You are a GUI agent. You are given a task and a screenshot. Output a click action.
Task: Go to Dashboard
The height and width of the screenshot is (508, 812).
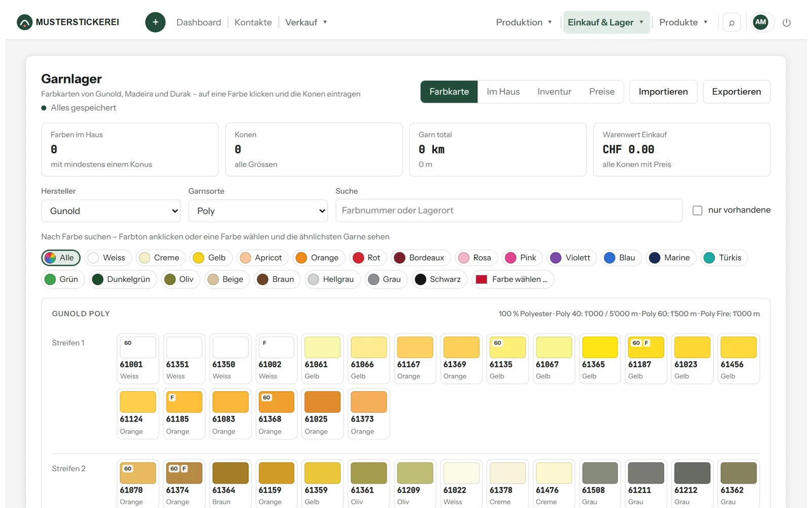199,22
